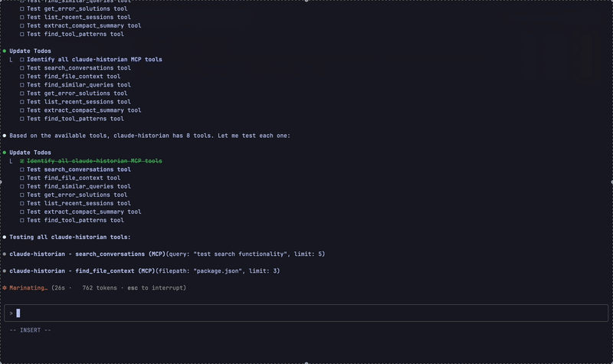The width and height of the screenshot is (613, 364).
Task: Click the 'limit: 5' parameter
Action: (x=308, y=254)
